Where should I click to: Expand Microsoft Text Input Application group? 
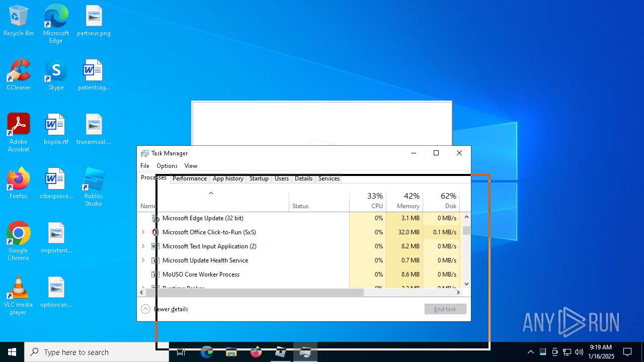pyautogui.click(x=143, y=246)
